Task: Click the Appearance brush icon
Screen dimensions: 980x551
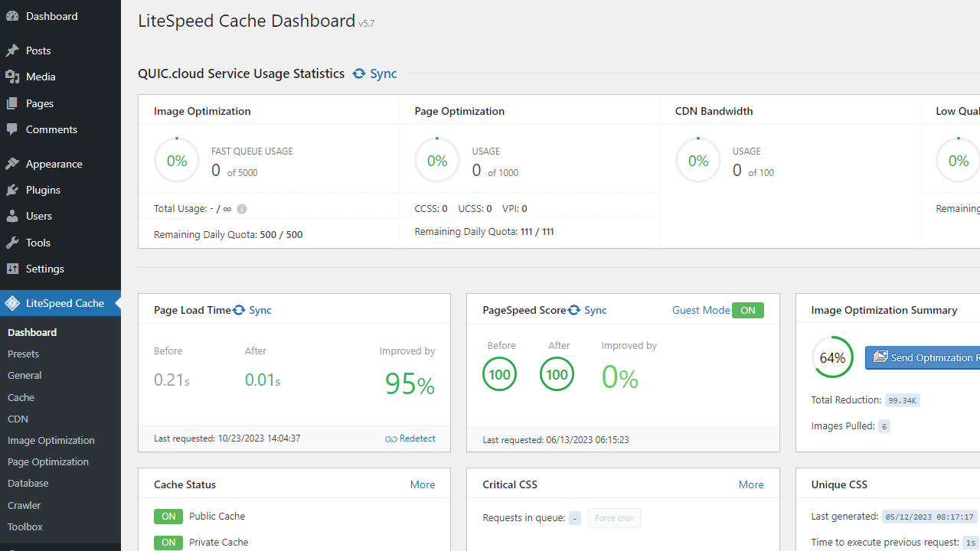Action: click(12, 164)
